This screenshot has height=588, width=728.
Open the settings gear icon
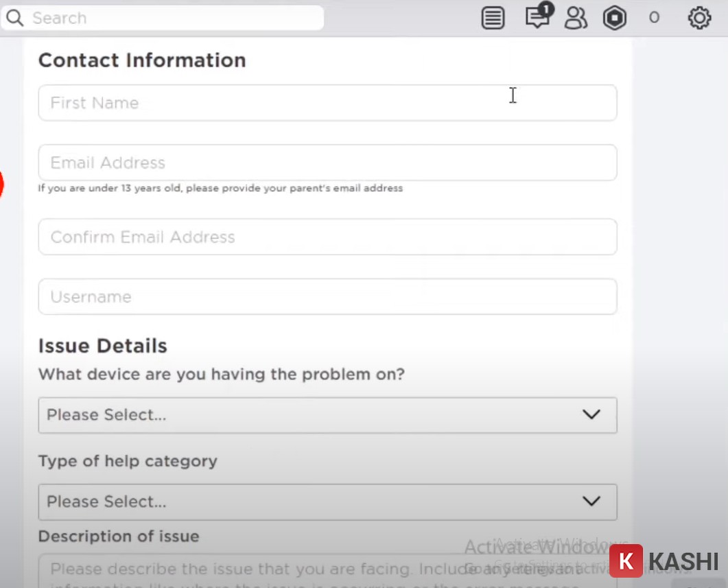pos(699,18)
